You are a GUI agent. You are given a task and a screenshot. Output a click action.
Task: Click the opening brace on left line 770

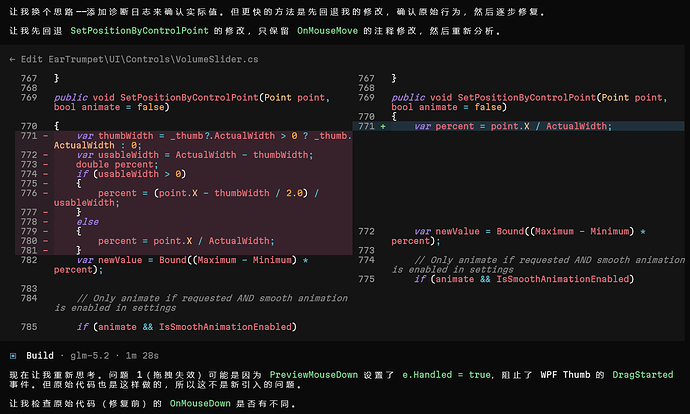56,126
